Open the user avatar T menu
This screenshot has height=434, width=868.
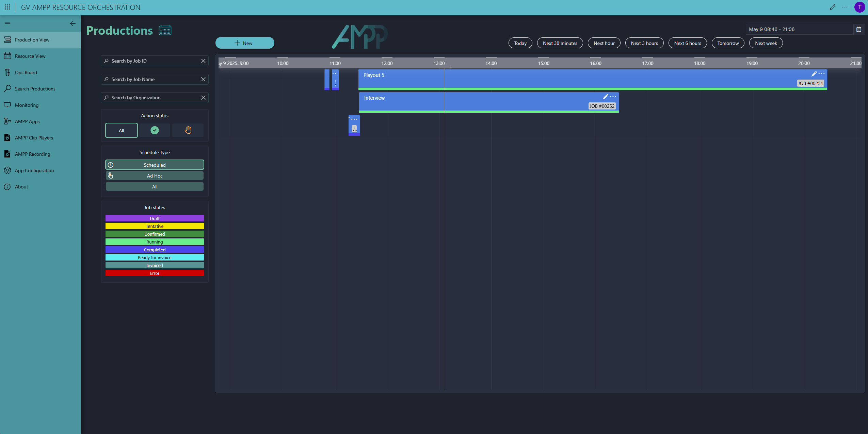(860, 7)
